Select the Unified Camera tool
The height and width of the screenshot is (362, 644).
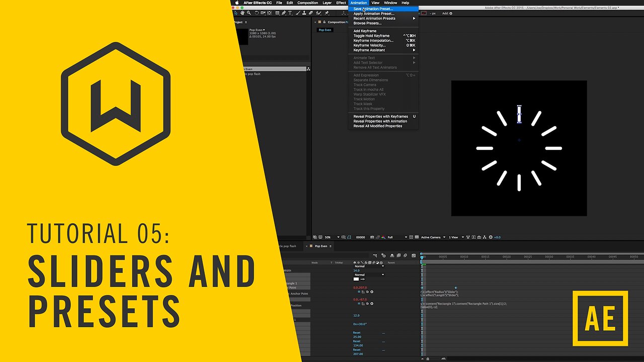[263, 13]
